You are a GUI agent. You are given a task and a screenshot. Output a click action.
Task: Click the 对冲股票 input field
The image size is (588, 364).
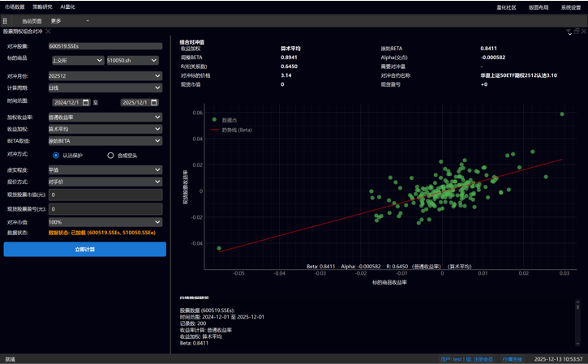105,46
